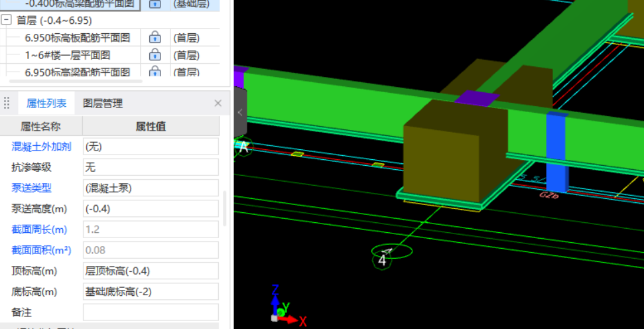Toggle lock icon for 6.950标高板配筋平面图
The image size is (644, 329).
pyautogui.click(x=155, y=38)
